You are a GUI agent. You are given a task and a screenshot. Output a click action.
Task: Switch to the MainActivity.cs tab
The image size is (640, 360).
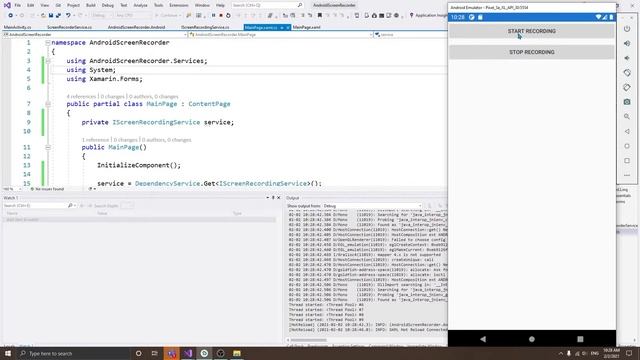click(x=18, y=27)
